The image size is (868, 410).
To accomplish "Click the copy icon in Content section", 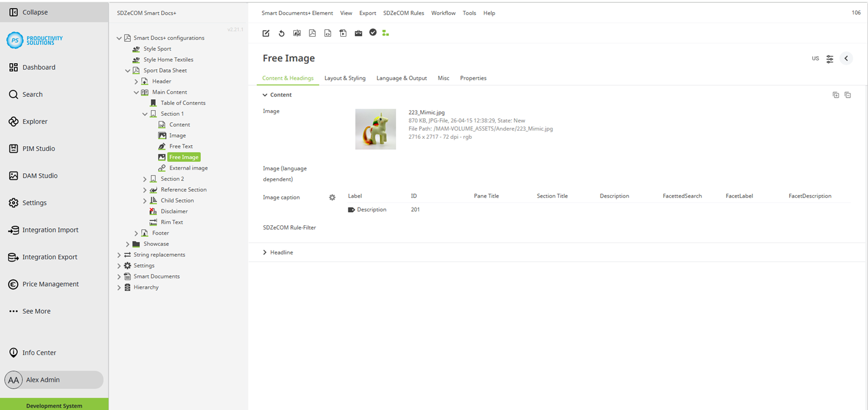I will (x=836, y=95).
